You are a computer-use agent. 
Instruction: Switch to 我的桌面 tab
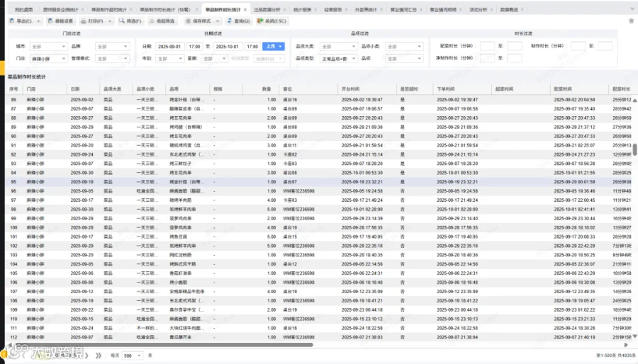click(23, 9)
